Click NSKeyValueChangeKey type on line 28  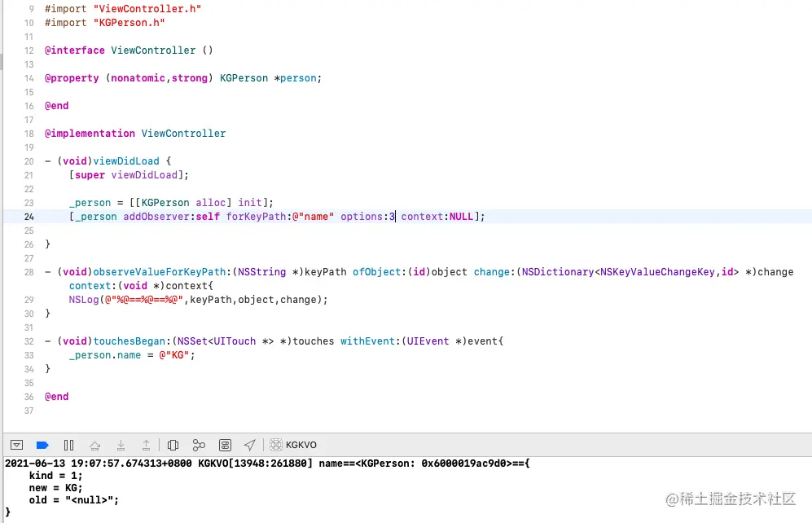pos(658,272)
